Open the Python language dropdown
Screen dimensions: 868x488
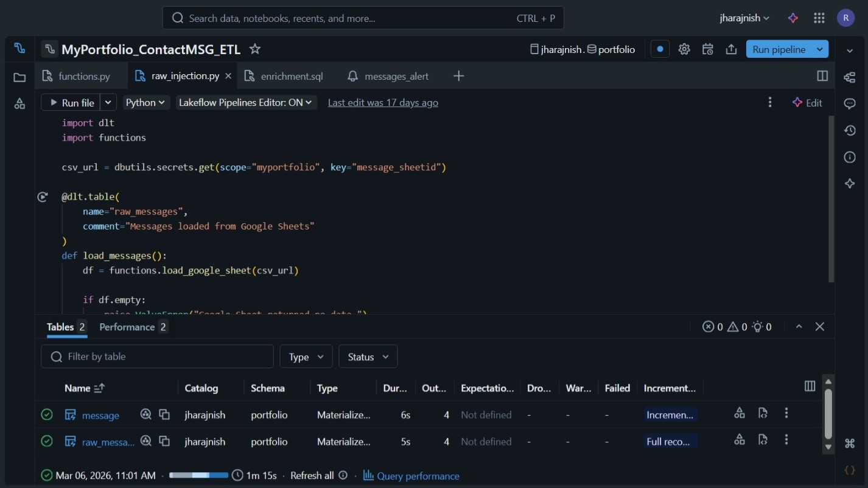tap(145, 103)
